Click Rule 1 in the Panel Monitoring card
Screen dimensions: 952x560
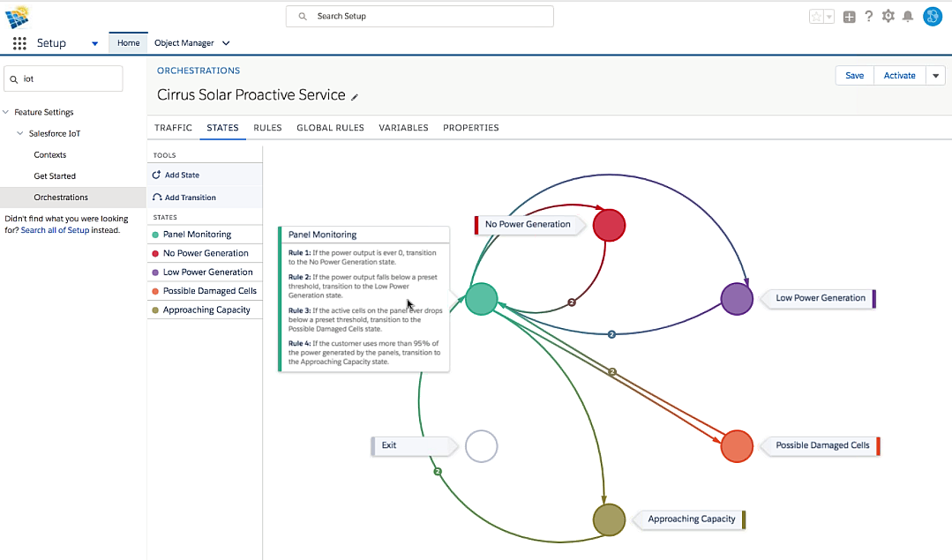364,258
